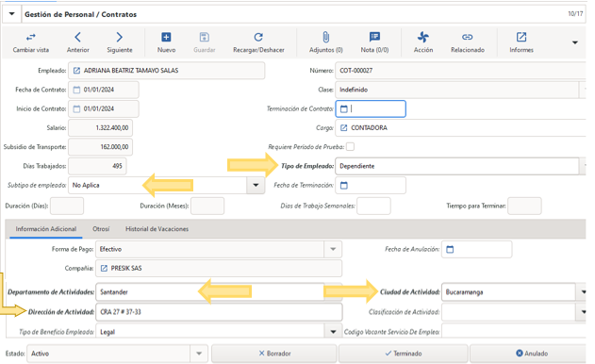Image resolution: width=595 pixels, height=364 pixels.
Task: Click the Dirección de Actividad input field
Action: 219,312
